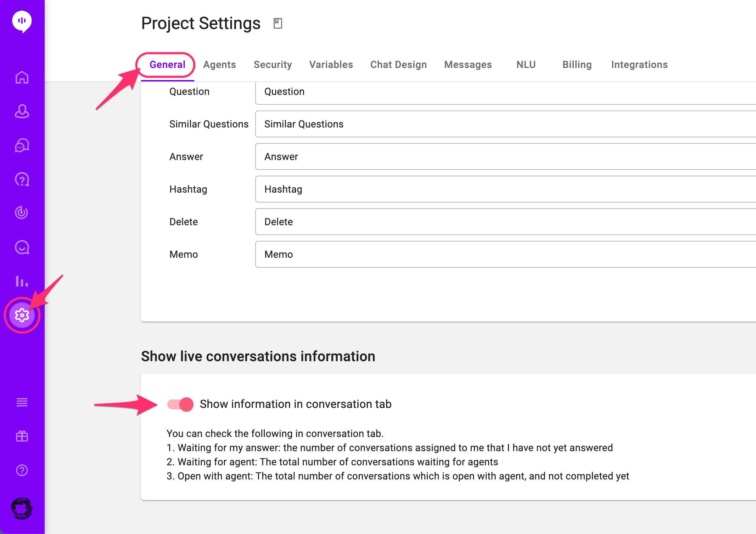
Task: Open the agent headset chat icon
Action: click(22, 145)
